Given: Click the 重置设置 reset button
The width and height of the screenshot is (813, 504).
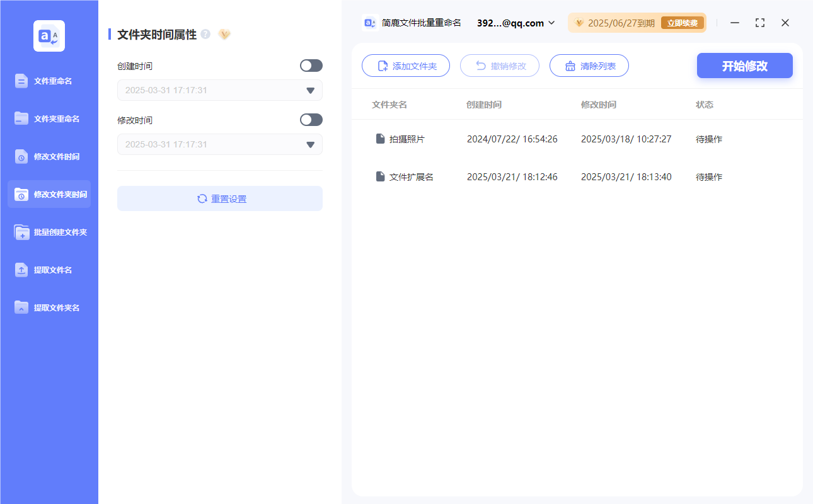Looking at the screenshot, I should [x=219, y=198].
